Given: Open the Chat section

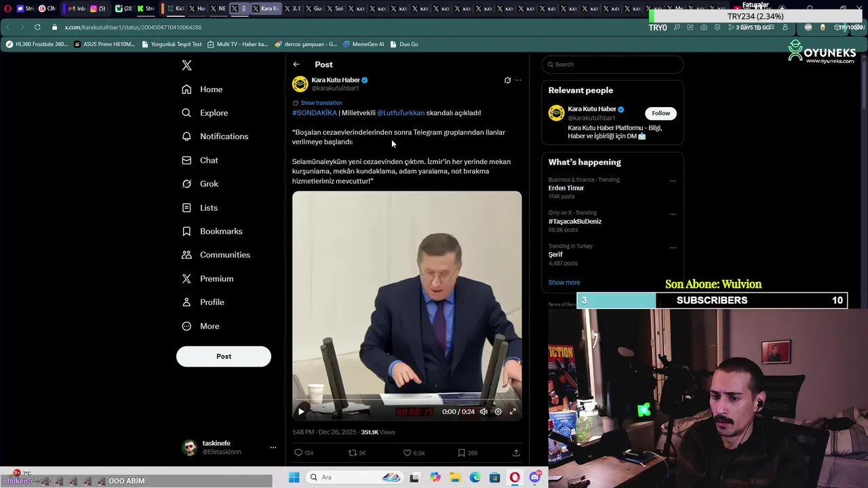Looking at the screenshot, I should pyautogui.click(x=199, y=160).
